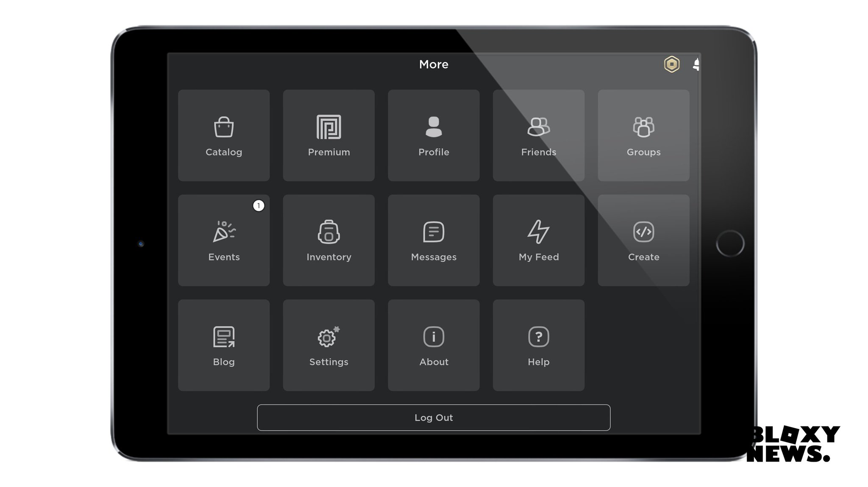View About information page
Screen dimensions: 868x487
434,345
